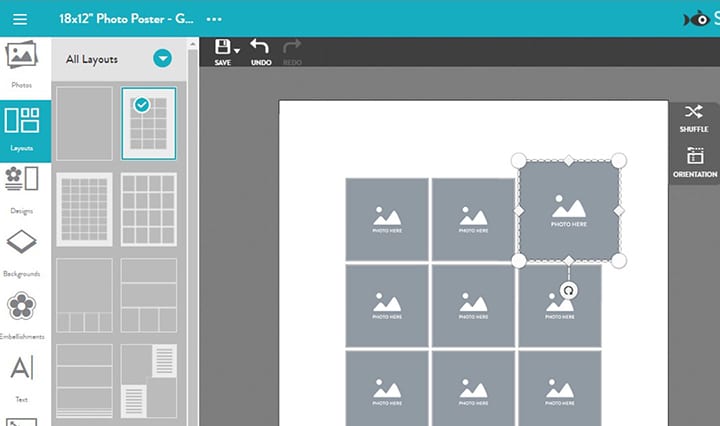Viewport: 720px width, 426px height.
Task: Click the Snapfish logo icon
Action: [697, 19]
